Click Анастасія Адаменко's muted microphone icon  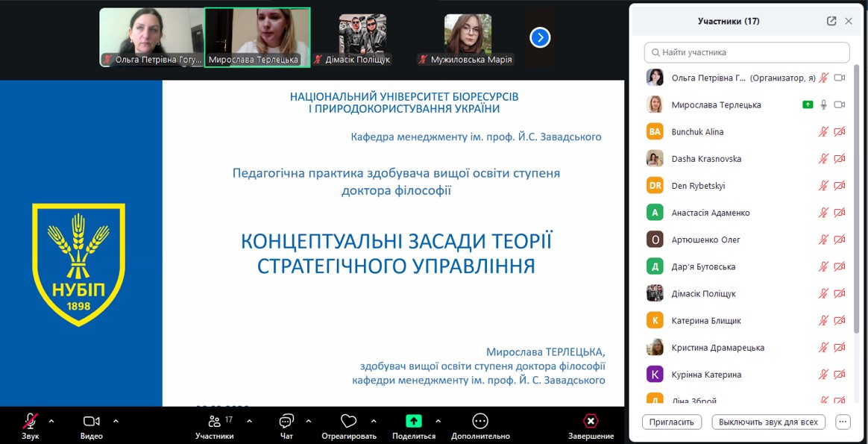[824, 213]
